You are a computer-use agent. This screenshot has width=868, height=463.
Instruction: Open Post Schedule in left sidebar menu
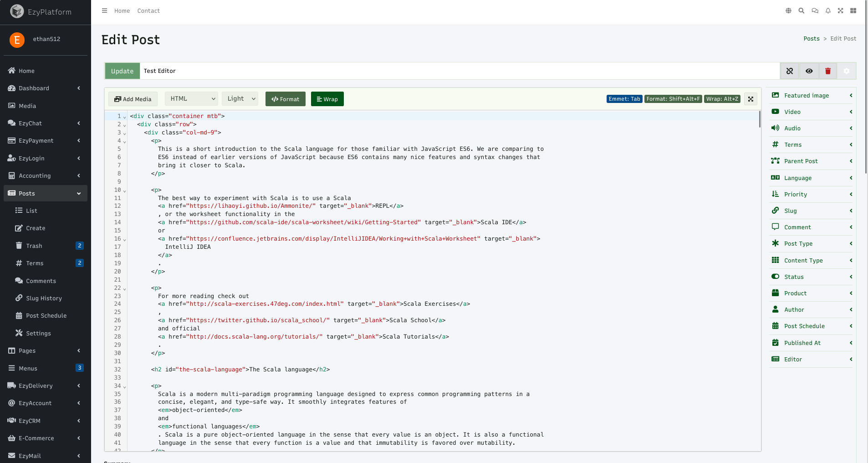point(46,315)
